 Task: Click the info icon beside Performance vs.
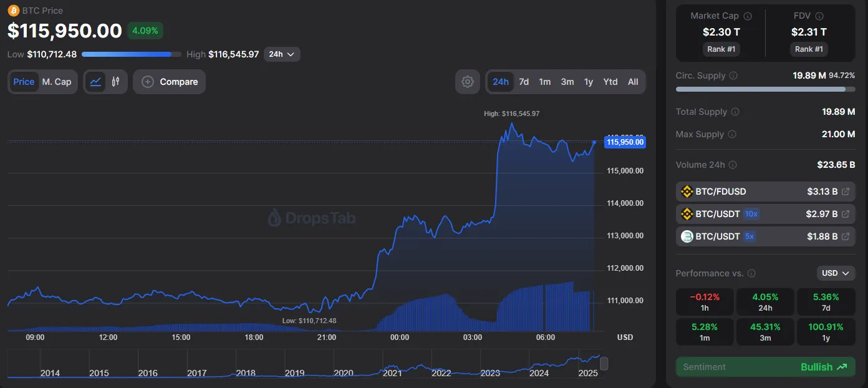click(751, 273)
